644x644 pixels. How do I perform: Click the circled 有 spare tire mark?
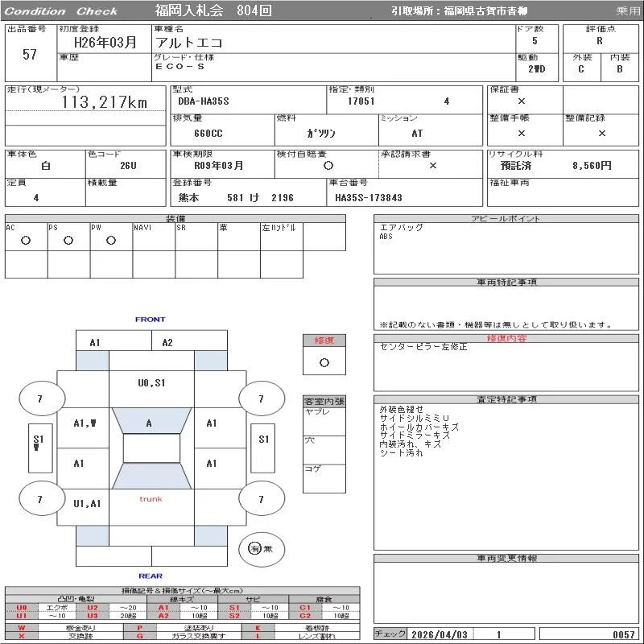[254, 548]
